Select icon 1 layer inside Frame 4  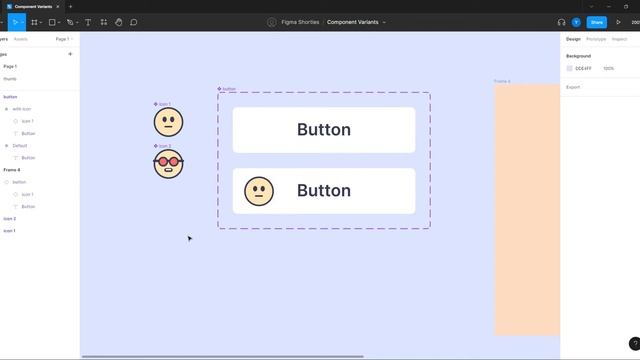tap(27, 194)
